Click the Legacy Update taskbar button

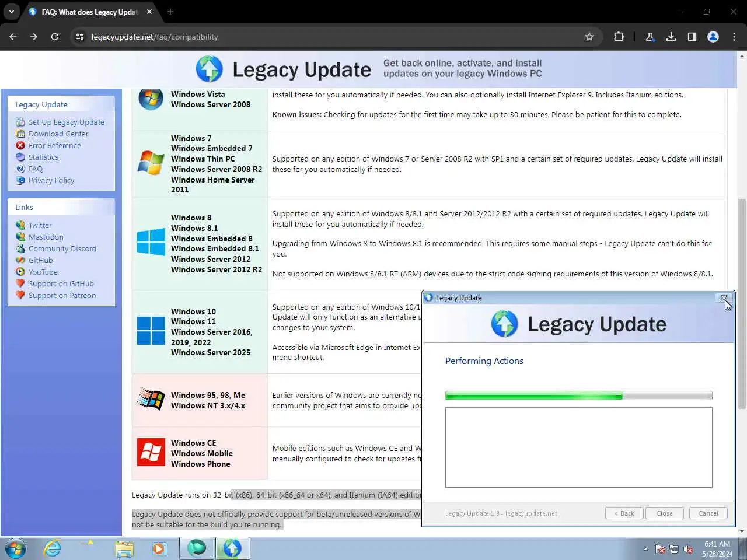tap(232, 549)
